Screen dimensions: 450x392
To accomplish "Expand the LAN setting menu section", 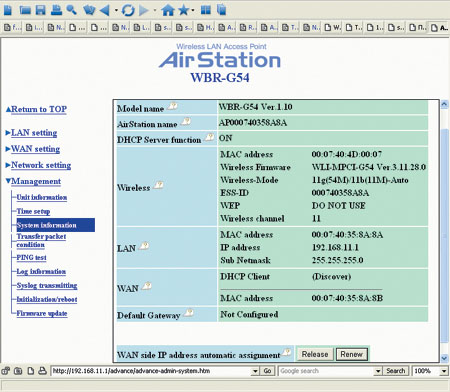I will pyautogui.click(x=34, y=133).
